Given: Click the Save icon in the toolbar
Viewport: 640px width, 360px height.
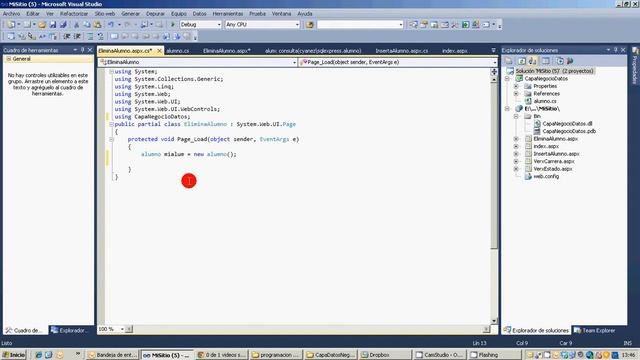Looking at the screenshot, I should point(53,24).
